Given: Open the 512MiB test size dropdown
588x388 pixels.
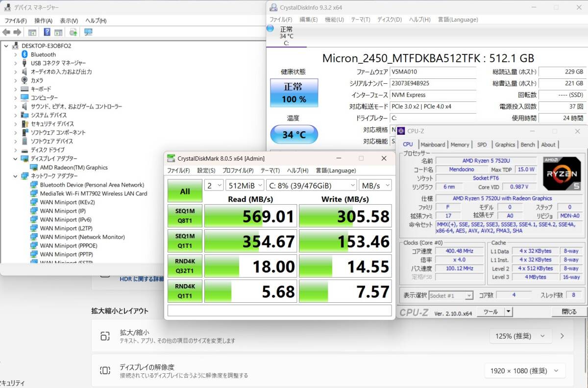Looking at the screenshot, I should pos(245,185).
